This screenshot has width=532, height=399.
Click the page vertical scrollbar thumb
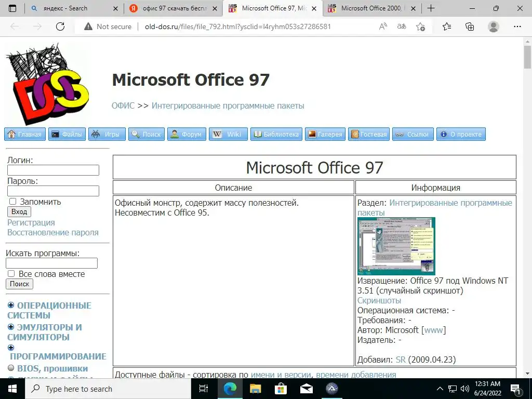coord(527,57)
